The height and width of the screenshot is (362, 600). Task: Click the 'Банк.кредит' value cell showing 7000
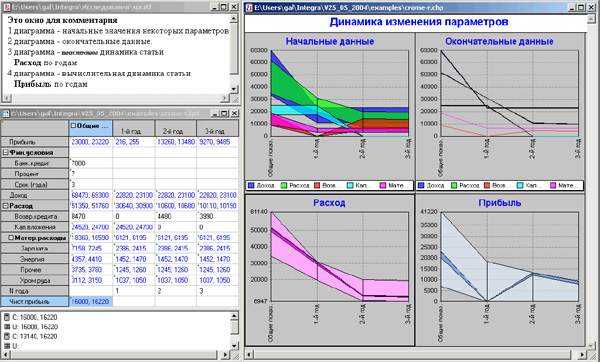pos(91,163)
